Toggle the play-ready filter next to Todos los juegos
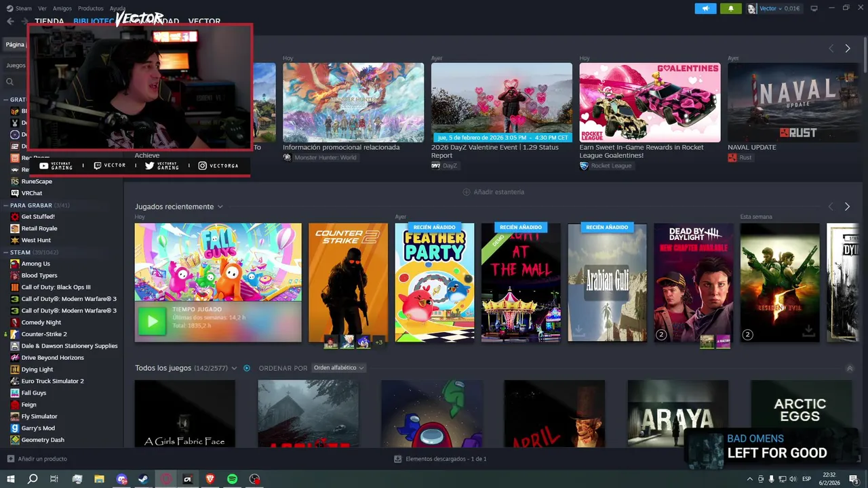 247,368
